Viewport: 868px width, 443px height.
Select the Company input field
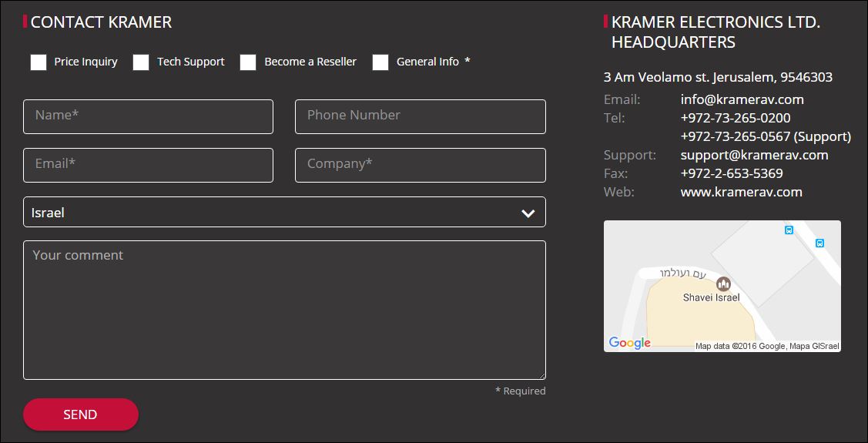coord(420,165)
